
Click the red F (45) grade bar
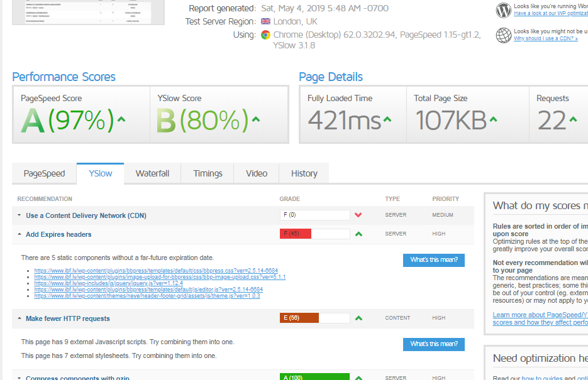tap(296, 234)
